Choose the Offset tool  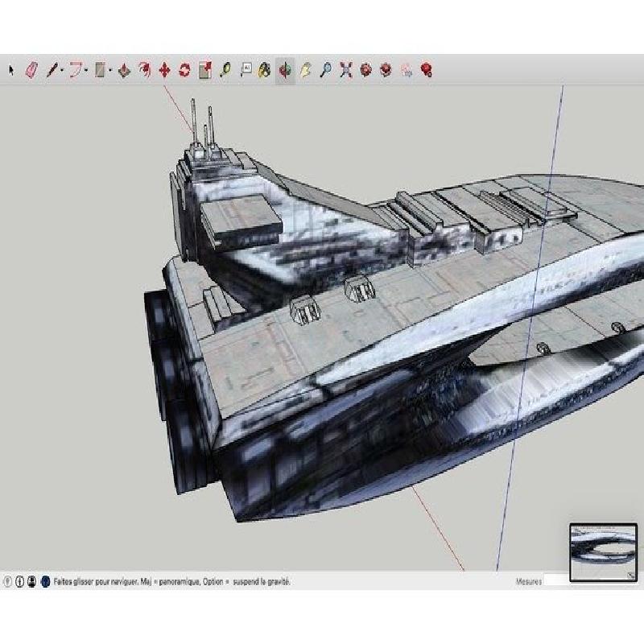[144, 70]
